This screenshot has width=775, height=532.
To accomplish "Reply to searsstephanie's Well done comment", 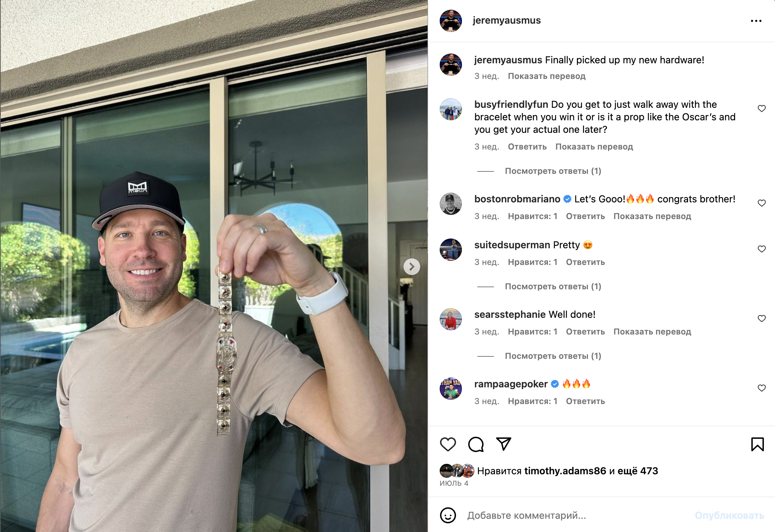I will (x=585, y=332).
